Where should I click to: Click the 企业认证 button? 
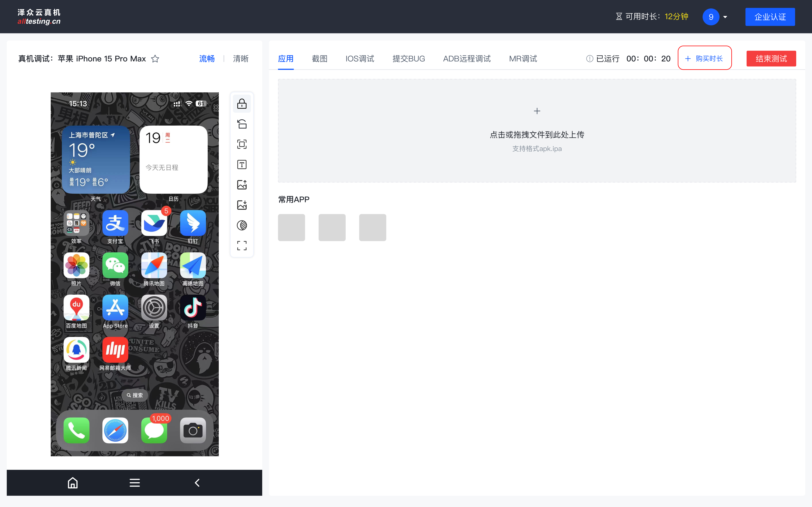click(770, 17)
